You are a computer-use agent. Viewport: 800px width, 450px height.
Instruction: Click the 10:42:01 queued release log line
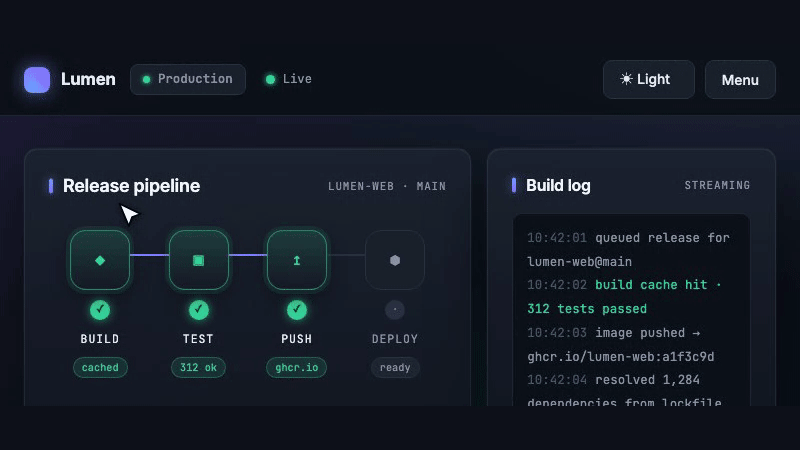pos(629,249)
